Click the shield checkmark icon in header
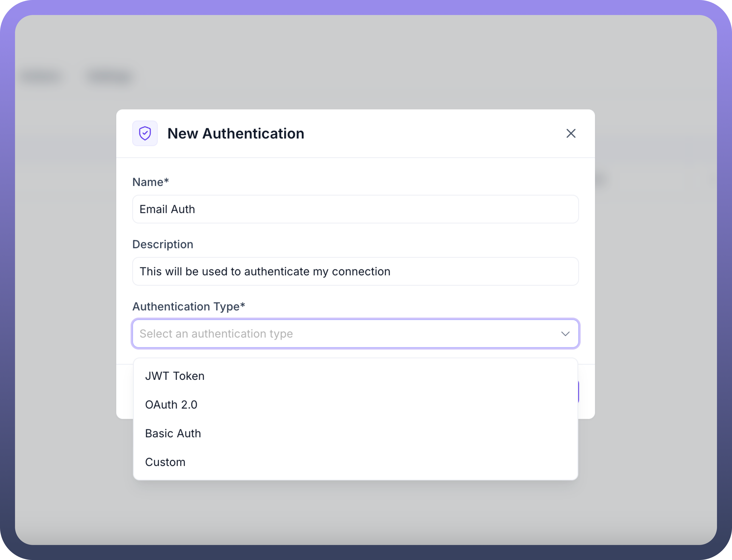 tap(145, 133)
